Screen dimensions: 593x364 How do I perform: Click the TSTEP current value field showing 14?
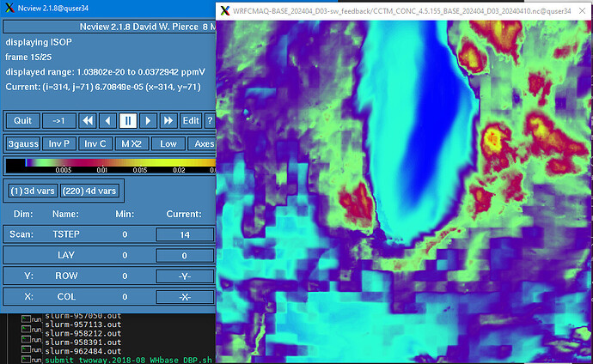click(184, 234)
